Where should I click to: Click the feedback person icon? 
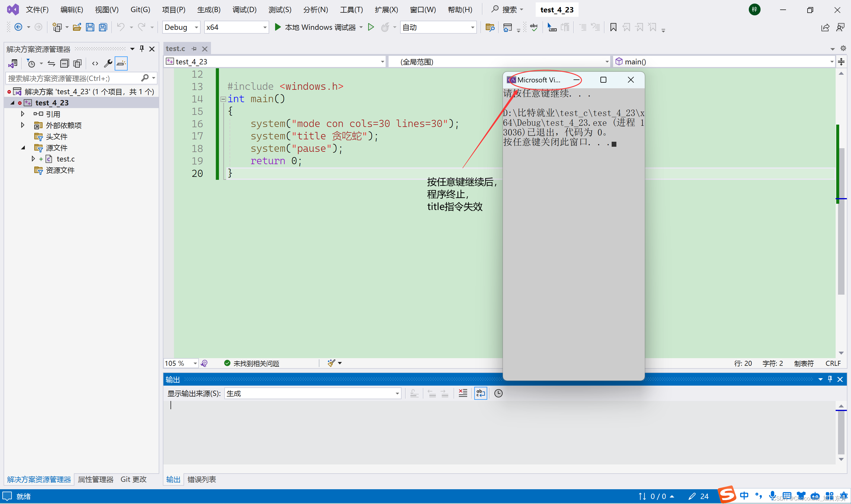[x=840, y=27]
